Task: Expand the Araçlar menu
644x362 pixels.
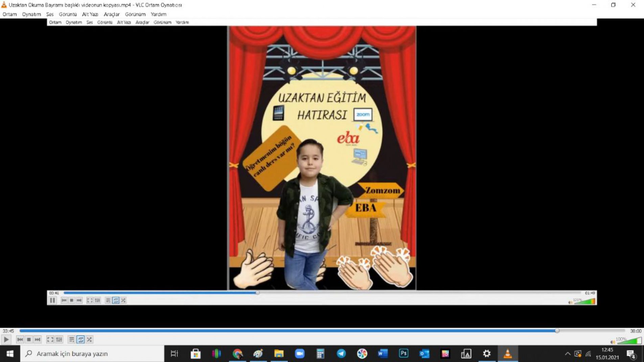Action: click(x=112, y=14)
